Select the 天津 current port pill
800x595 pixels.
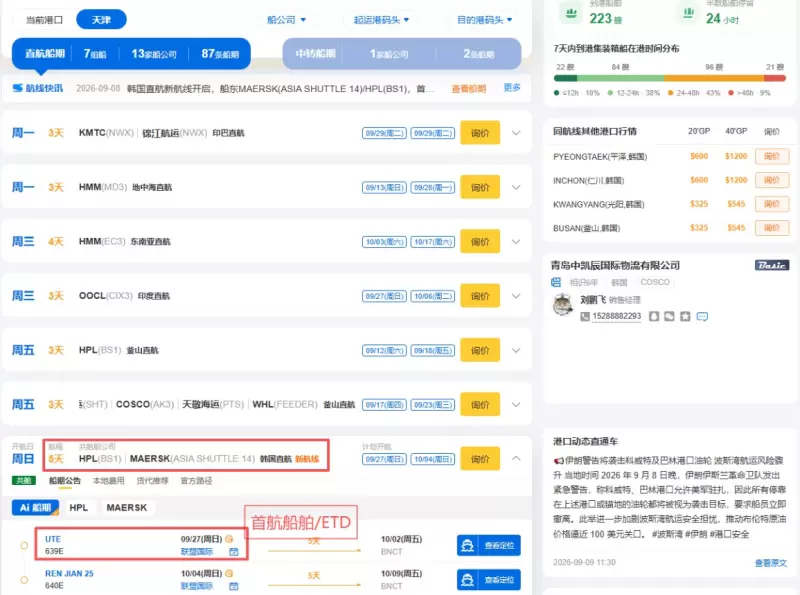(x=102, y=20)
